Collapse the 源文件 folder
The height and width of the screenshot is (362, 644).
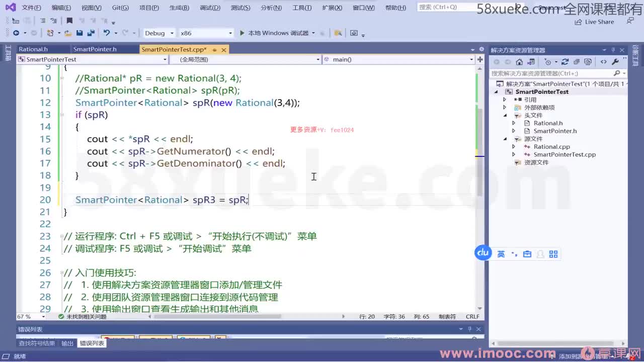point(505,139)
